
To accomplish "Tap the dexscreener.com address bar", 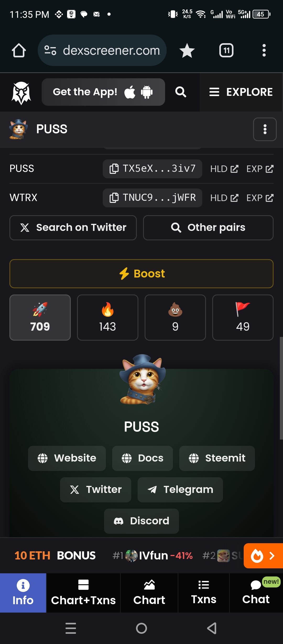I will 102,50.
